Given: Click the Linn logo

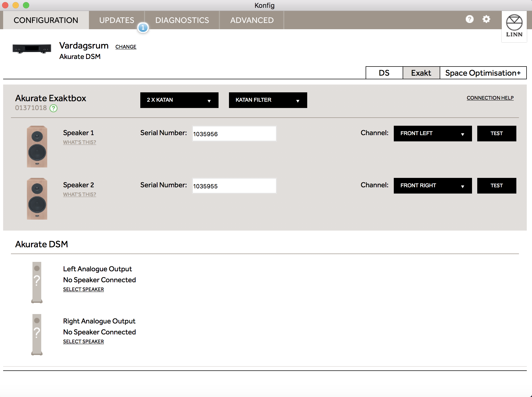Looking at the screenshot, I should [x=514, y=26].
